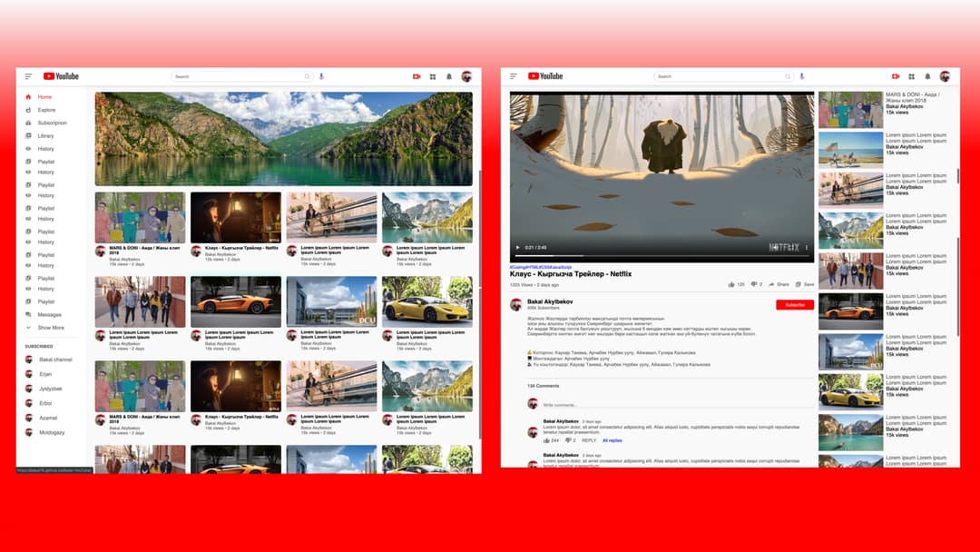This screenshot has width=980, height=552.
Task: Open the beach thumbnail in the suggestions list
Action: click(x=850, y=150)
